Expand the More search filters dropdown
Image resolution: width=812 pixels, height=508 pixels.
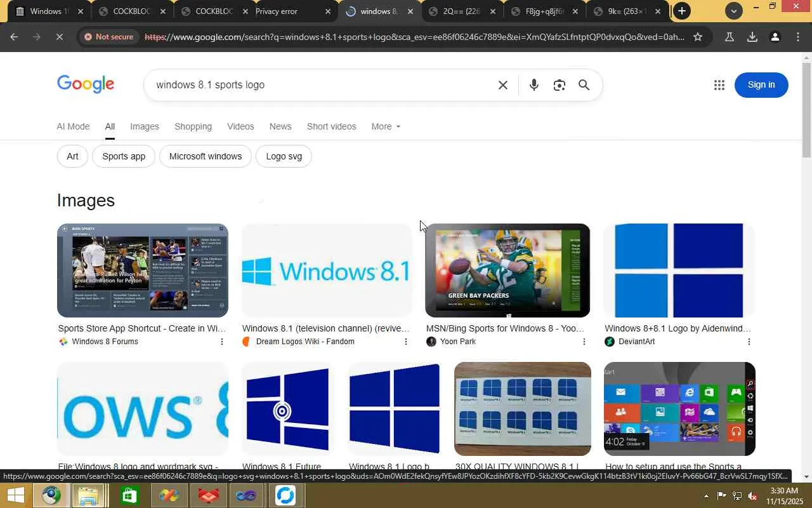pyautogui.click(x=386, y=126)
